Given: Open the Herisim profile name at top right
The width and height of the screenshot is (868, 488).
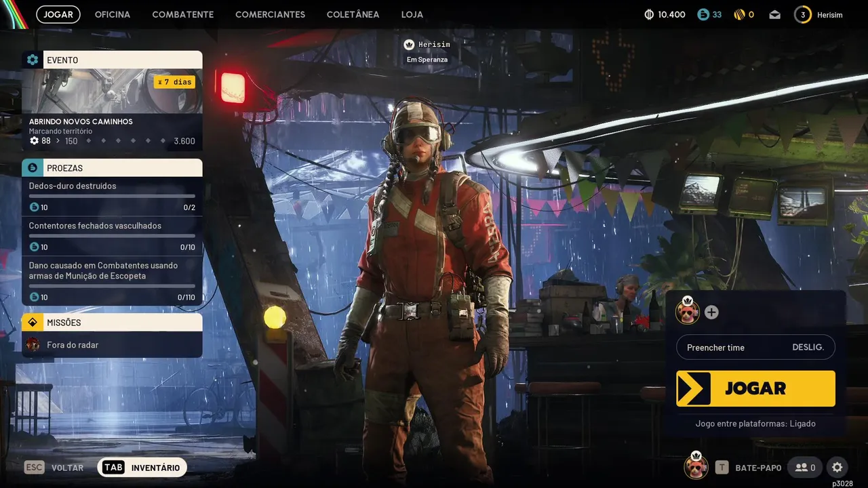Looking at the screenshot, I should click(x=830, y=15).
